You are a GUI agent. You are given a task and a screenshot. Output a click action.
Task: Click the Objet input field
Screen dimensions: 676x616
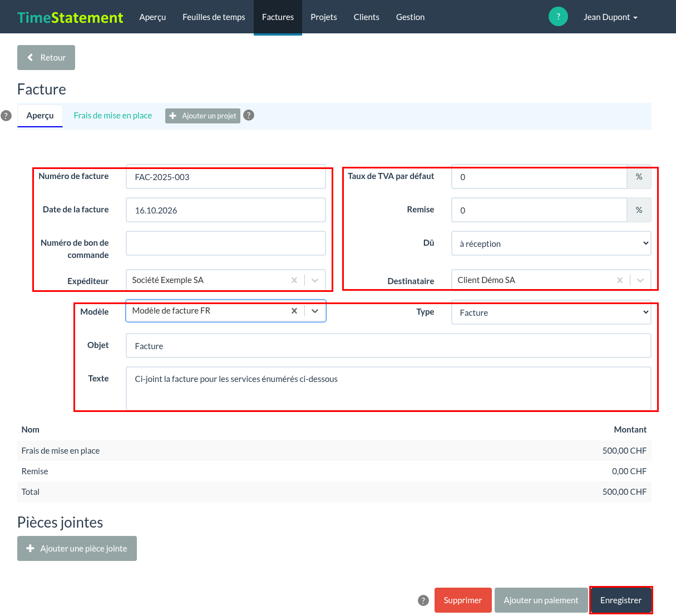388,346
